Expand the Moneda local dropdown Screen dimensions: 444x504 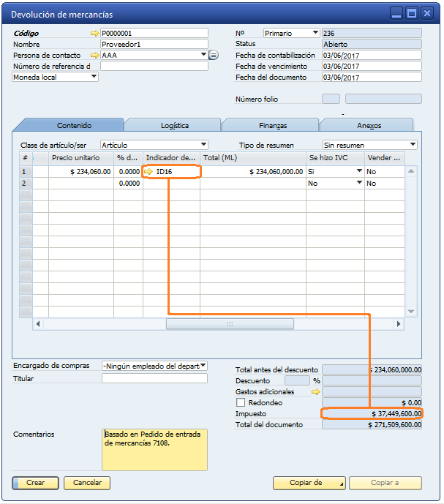[x=94, y=77]
